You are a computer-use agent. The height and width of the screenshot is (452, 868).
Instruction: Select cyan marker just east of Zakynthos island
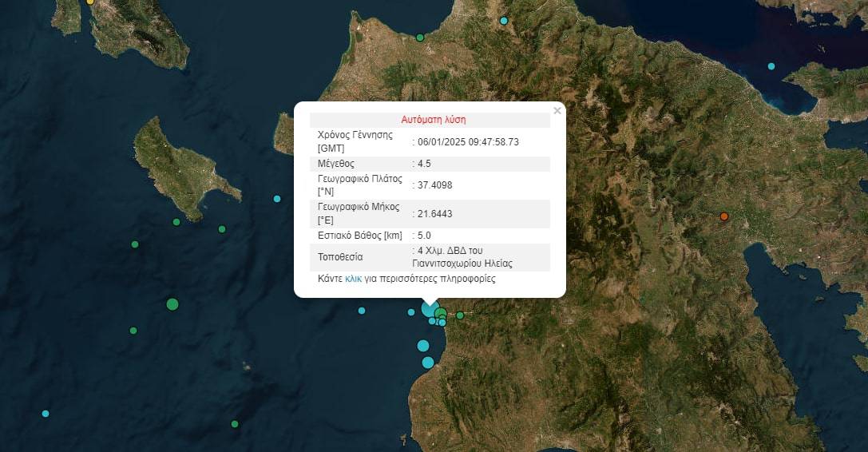coord(277,199)
